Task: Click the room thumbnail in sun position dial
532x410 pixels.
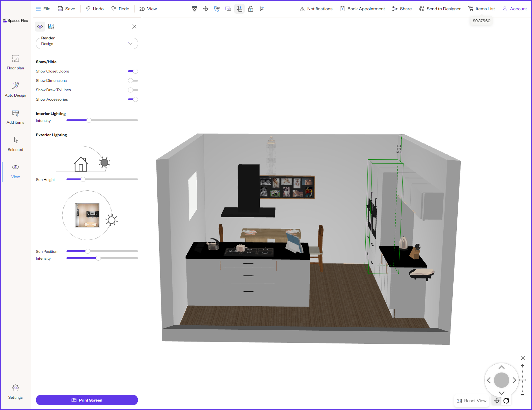Action: coord(87,215)
